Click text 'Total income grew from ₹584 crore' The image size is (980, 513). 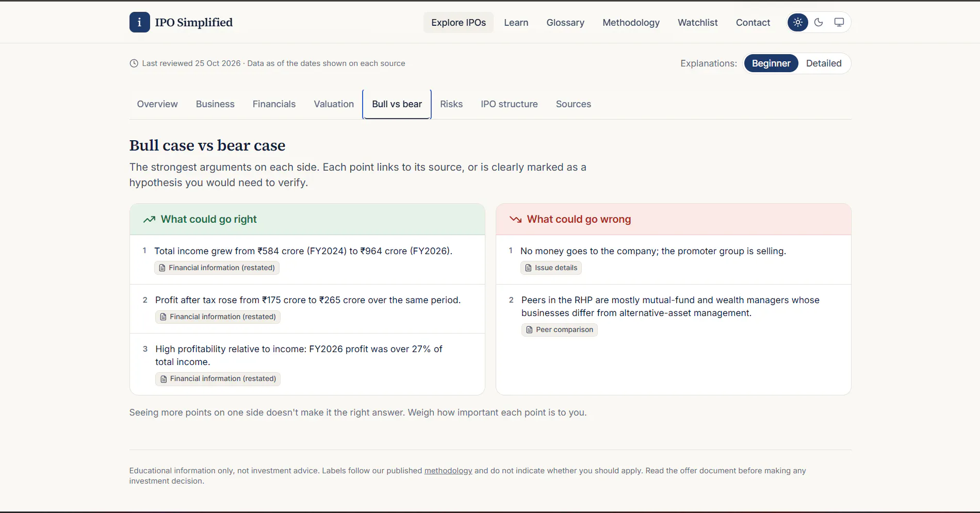point(229,251)
